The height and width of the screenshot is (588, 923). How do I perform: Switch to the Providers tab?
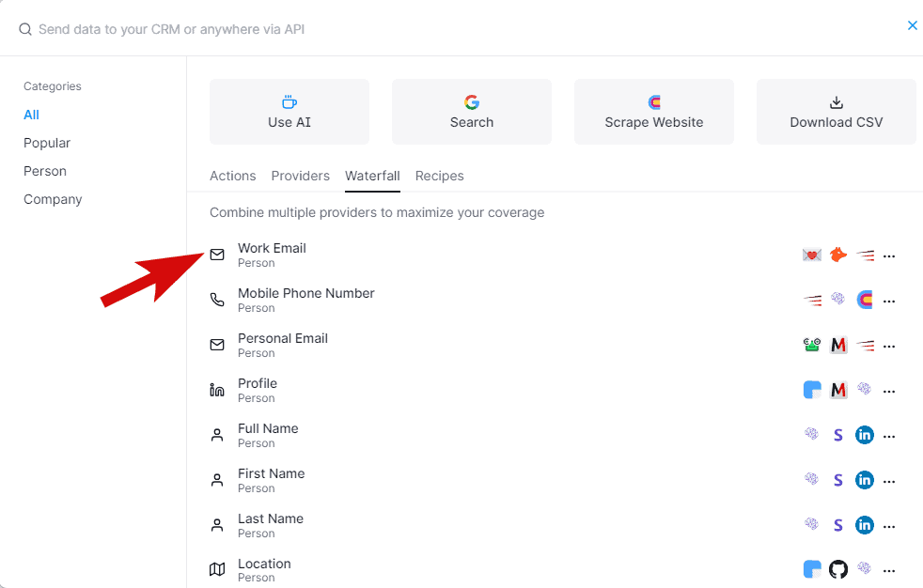(x=300, y=176)
